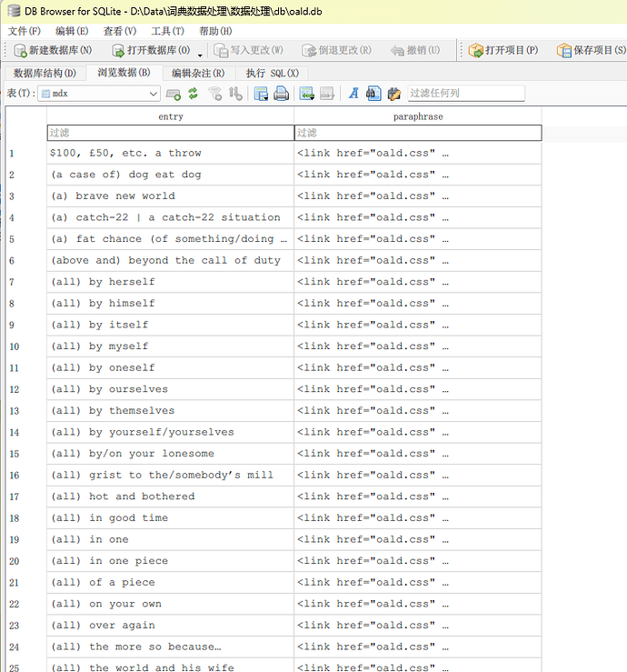Viewport: 627px width, 672px height.
Task: Select the cell '(all) over again'
Action: click(x=171, y=626)
